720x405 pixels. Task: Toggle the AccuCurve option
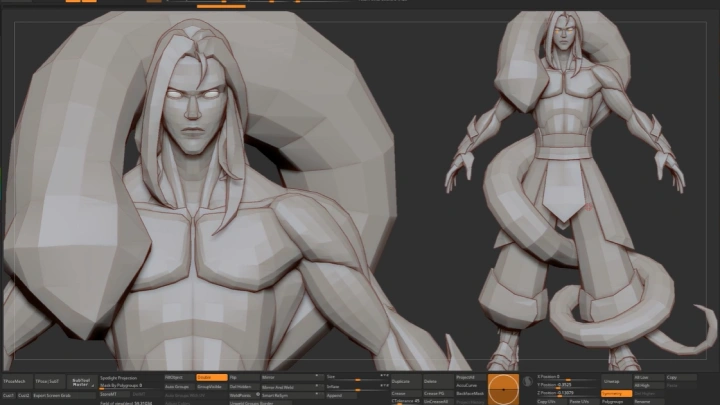coord(470,385)
